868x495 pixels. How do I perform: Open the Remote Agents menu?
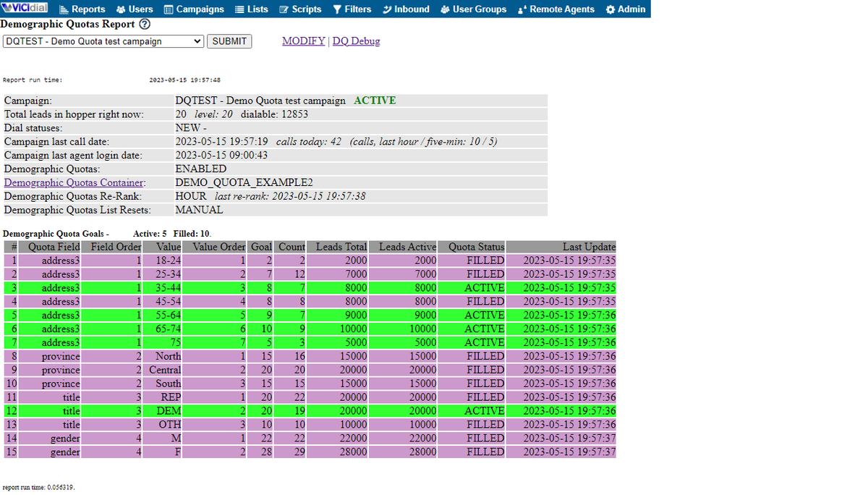[x=556, y=9]
